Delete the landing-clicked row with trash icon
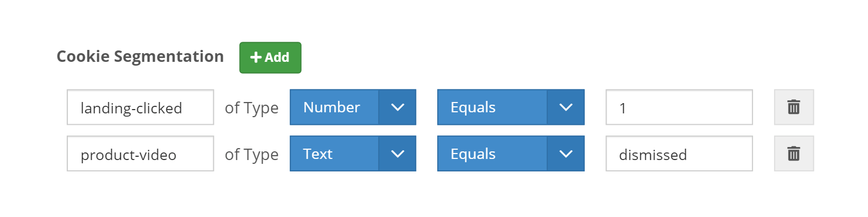868x217 pixels. 794,107
